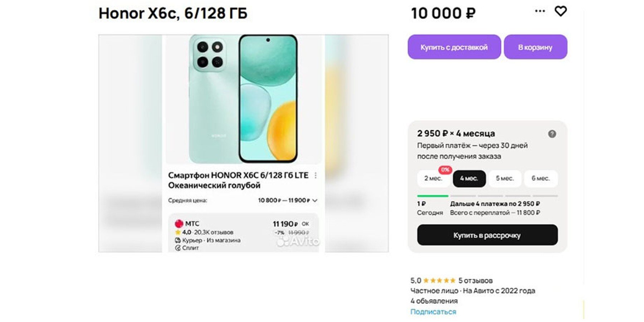Click the seller's five-star rating
The width and height of the screenshot is (644, 322).
point(439,280)
